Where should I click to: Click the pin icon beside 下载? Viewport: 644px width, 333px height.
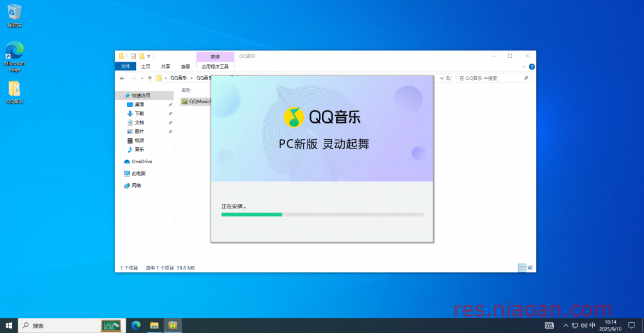point(170,114)
